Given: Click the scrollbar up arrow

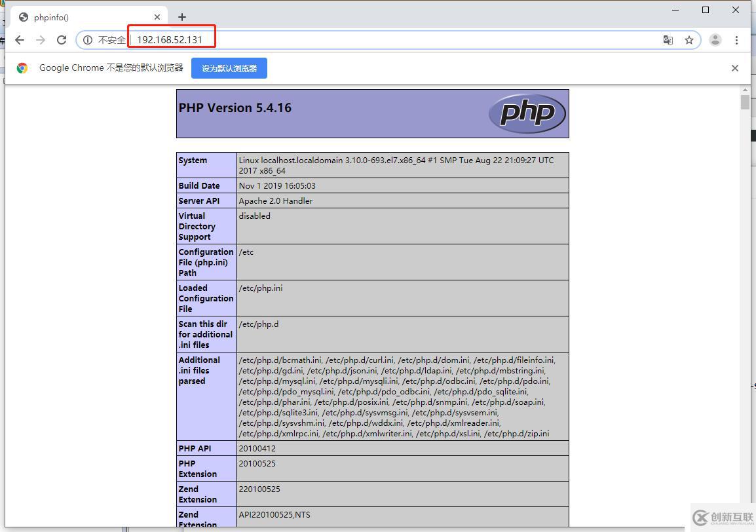Looking at the screenshot, I should (x=745, y=90).
